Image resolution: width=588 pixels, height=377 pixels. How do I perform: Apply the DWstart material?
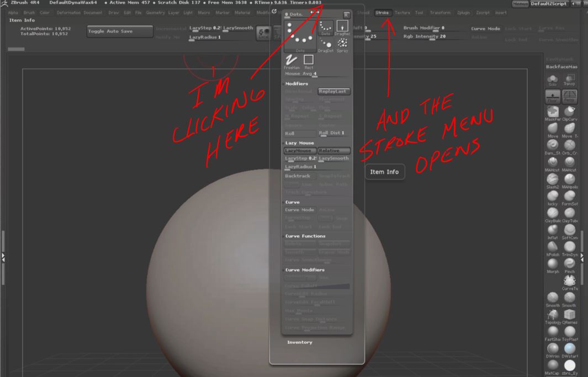click(x=570, y=351)
